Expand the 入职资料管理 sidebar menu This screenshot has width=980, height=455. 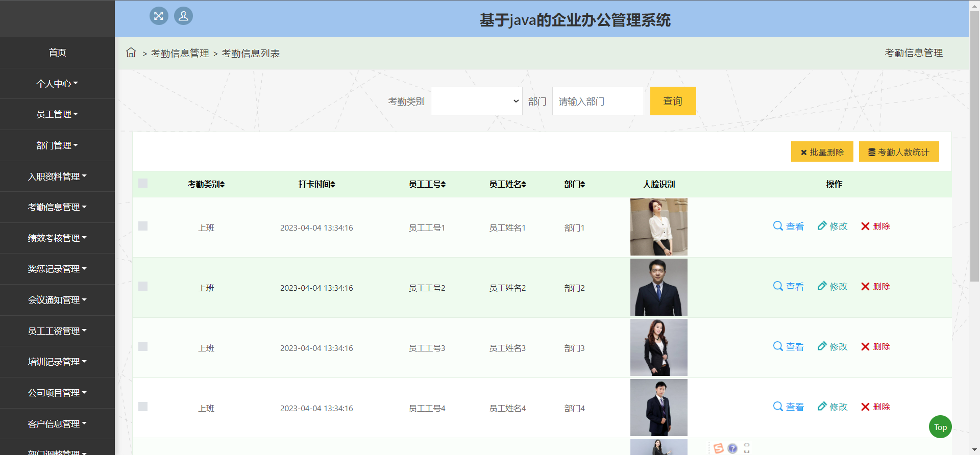click(x=57, y=176)
